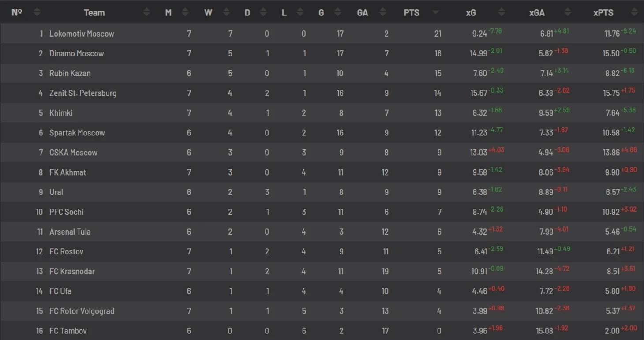The image size is (644, 340).
Task: Sort by goals against using GA arrows
Action: coord(383,12)
